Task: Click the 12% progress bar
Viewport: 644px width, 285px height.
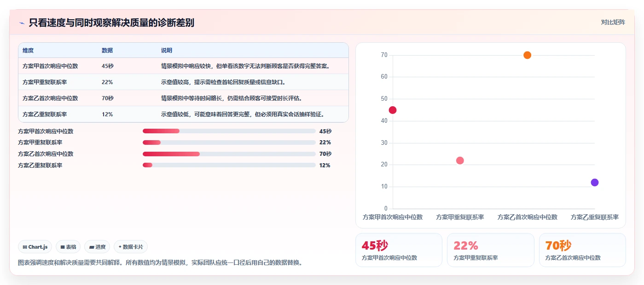Action: [x=229, y=165]
